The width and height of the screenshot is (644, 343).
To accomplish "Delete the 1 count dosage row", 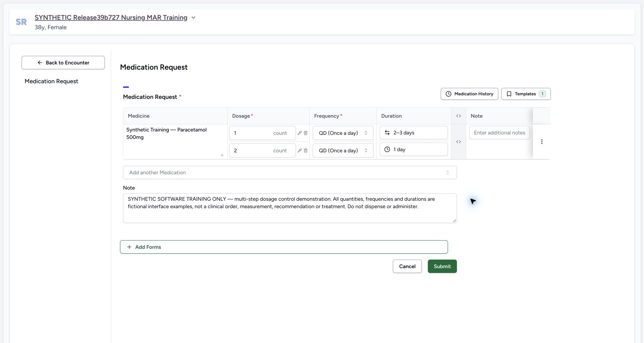I will coord(306,133).
